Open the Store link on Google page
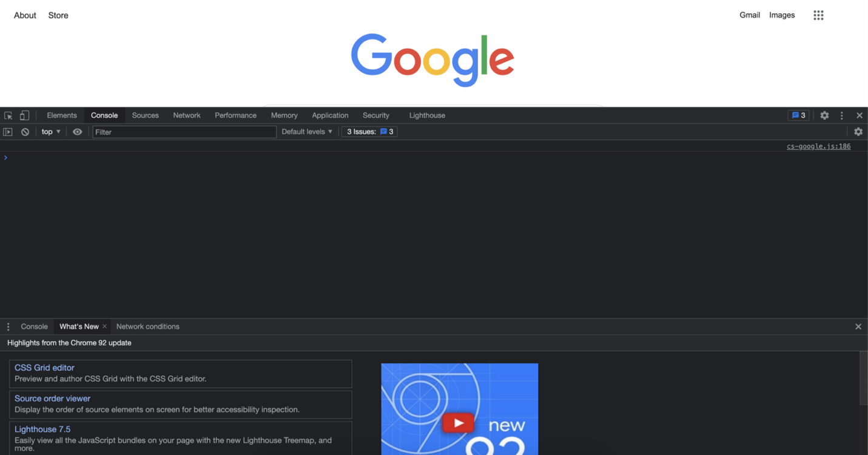This screenshot has height=455, width=868. 58,15
